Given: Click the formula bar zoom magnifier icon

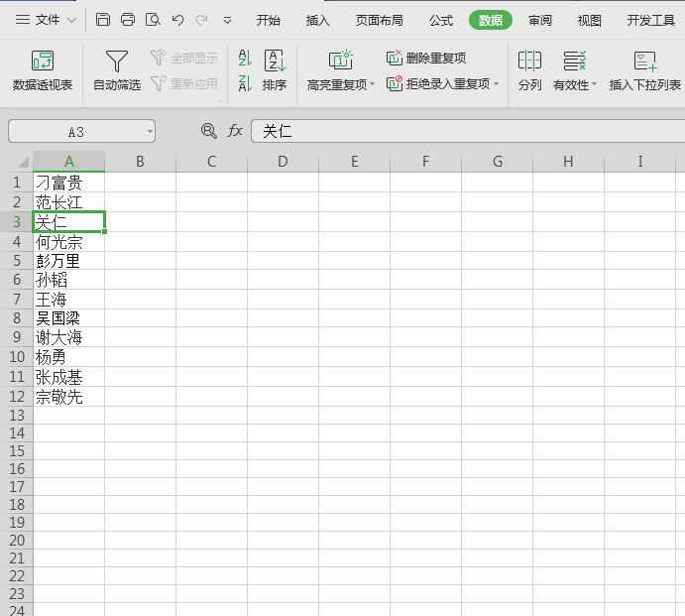Looking at the screenshot, I should (x=209, y=131).
